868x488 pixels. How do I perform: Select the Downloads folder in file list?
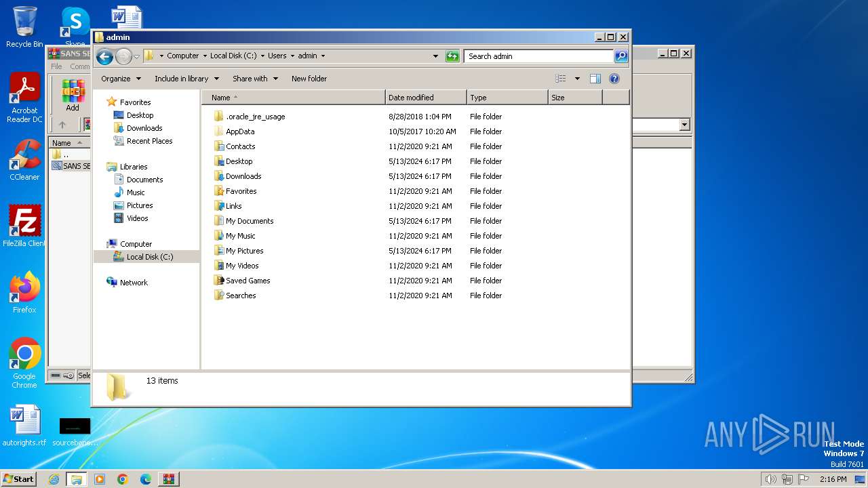coord(243,176)
